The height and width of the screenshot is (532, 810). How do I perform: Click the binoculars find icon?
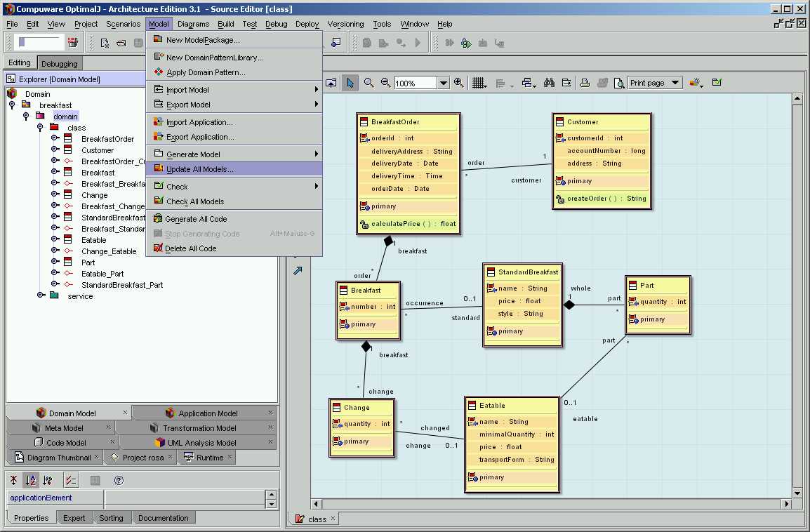pyautogui.click(x=549, y=83)
